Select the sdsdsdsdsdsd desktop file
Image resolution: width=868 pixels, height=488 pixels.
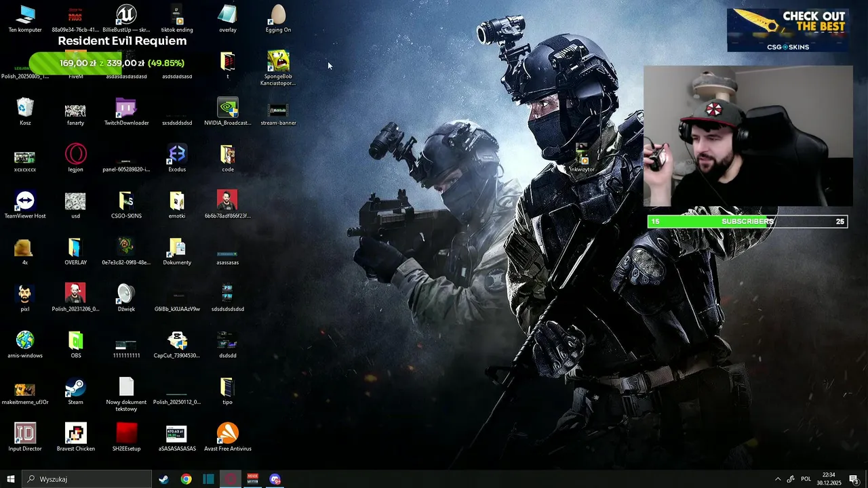tap(228, 297)
